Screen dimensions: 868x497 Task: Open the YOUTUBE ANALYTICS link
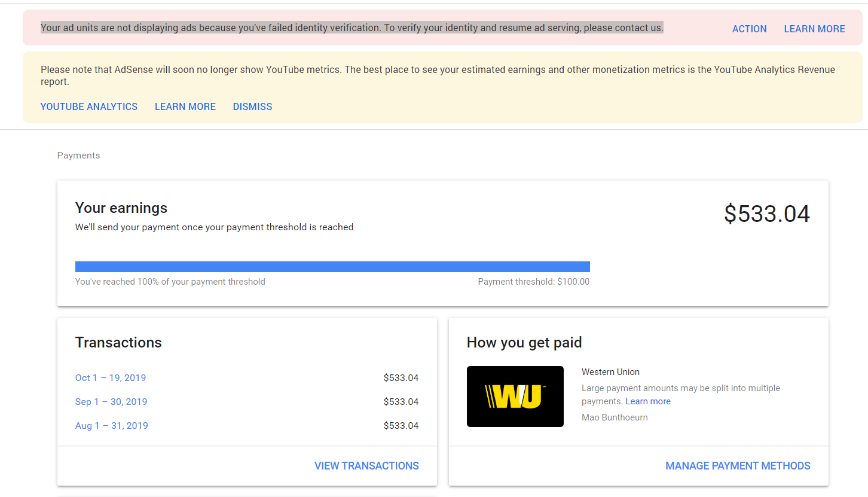click(x=89, y=106)
